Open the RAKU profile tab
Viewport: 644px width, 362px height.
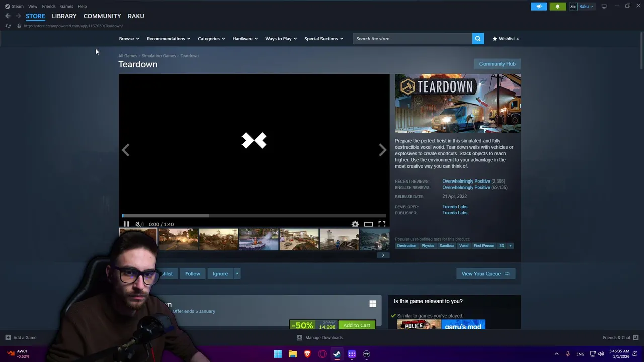pos(136,16)
